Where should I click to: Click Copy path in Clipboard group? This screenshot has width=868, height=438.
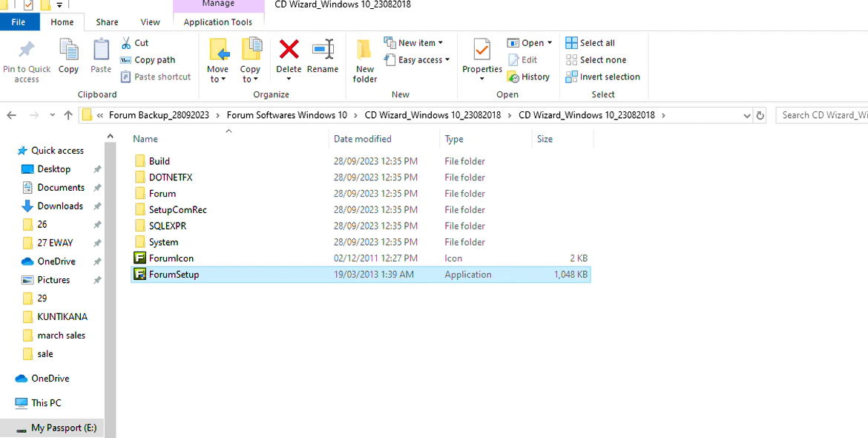point(148,60)
